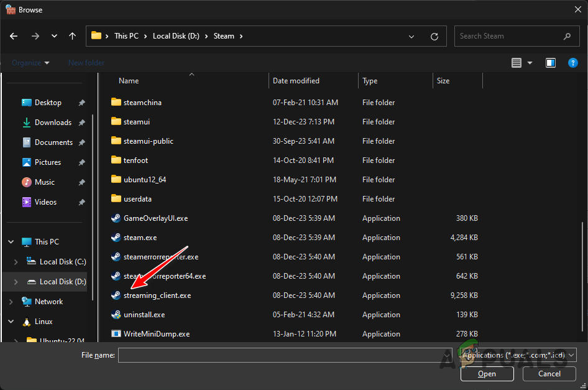The width and height of the screenshot is (588, 390).
Task: Unpin Downloads from Quick access
Action: pos(81,122)
